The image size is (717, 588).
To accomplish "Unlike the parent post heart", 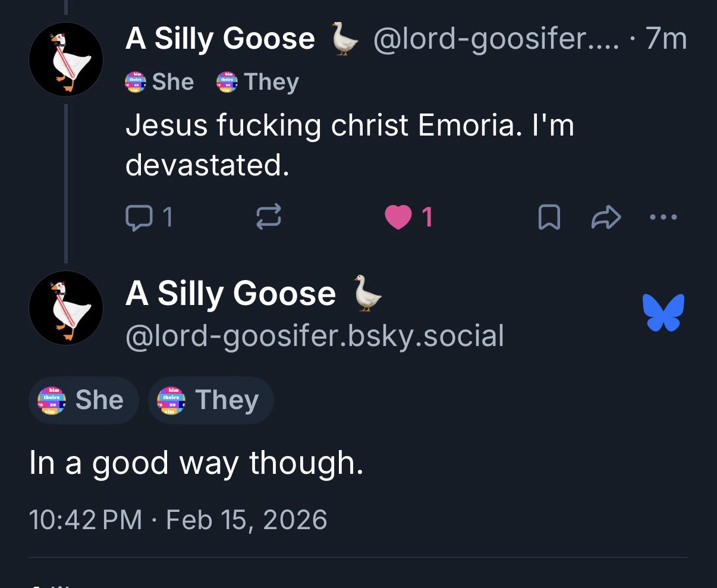I will point(398,218).
